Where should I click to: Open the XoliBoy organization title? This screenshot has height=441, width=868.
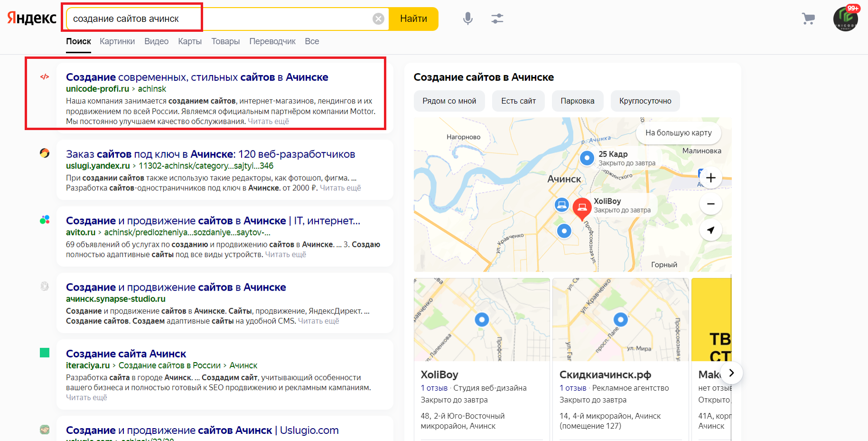point(439,375)
